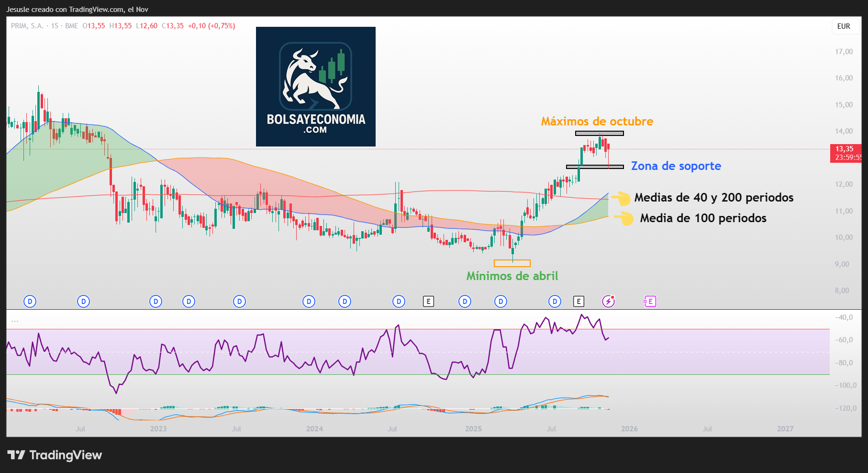Click the 2026 label on time axis
Screen dimensions: 868x473
(629, 429)
